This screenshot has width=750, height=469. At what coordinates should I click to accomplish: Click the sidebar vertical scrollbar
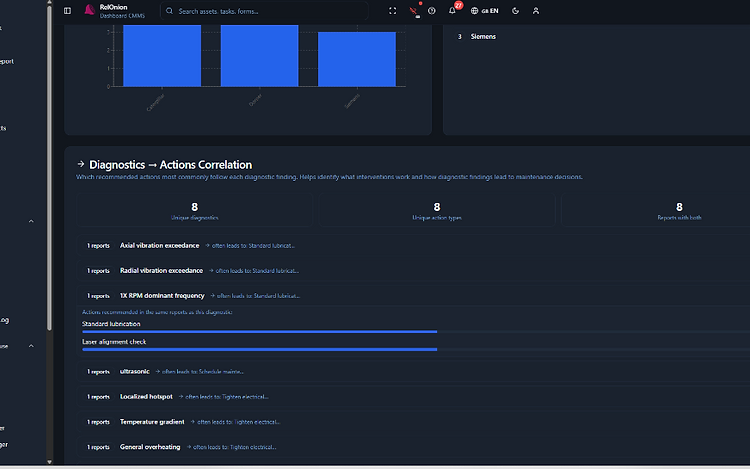[49, 167]
